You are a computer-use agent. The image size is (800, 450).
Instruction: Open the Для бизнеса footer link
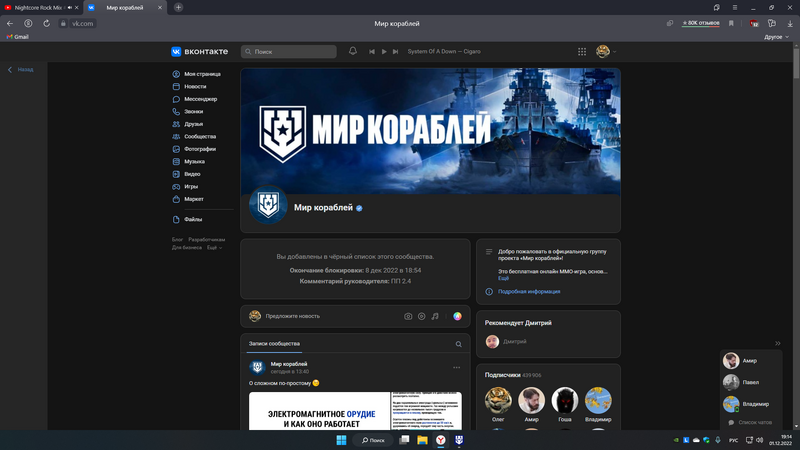(x=187, y=247)
